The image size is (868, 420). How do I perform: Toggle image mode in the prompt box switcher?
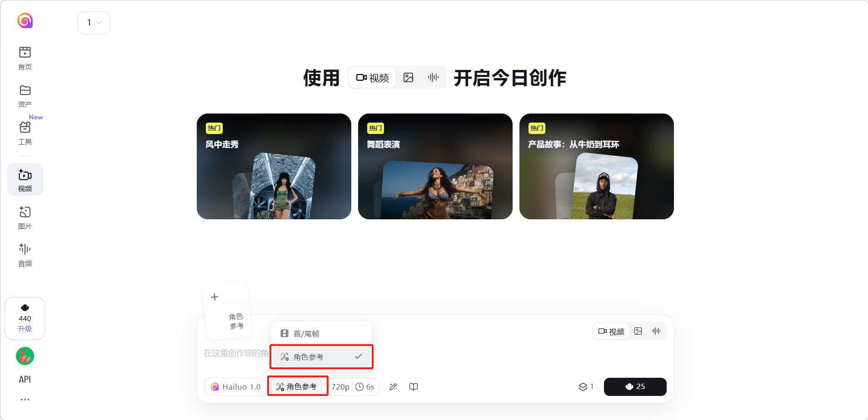click(x=638, y=331)
